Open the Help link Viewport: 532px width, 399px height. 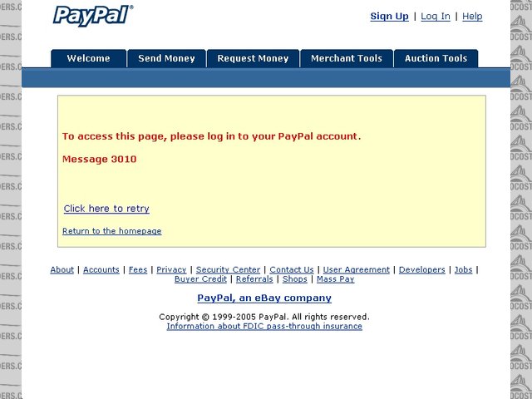[x=472, y=17]
